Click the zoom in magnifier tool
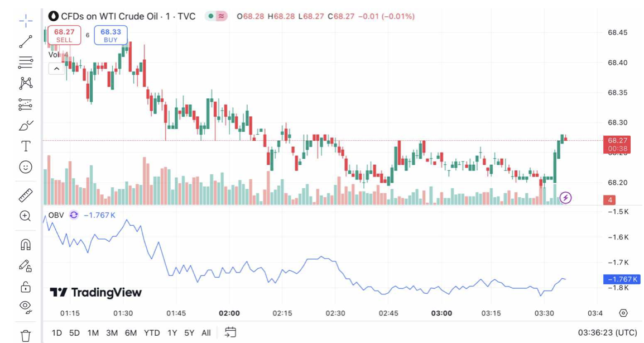 click(x=26, y=216)
